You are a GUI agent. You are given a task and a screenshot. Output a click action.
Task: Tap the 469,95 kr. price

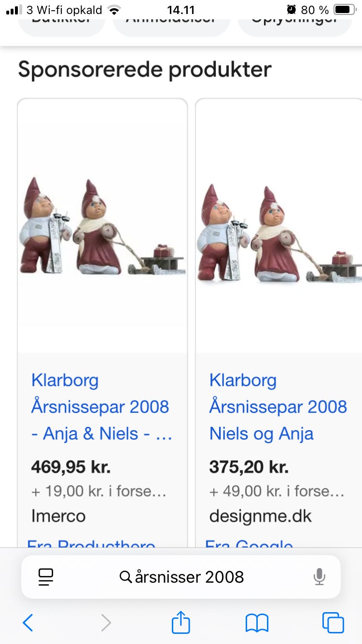[71, 467]
